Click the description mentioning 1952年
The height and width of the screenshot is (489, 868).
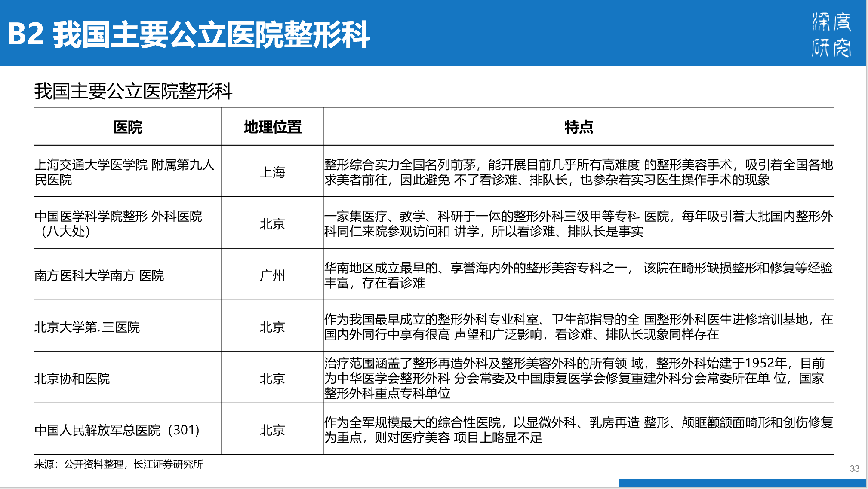point(574,378)
